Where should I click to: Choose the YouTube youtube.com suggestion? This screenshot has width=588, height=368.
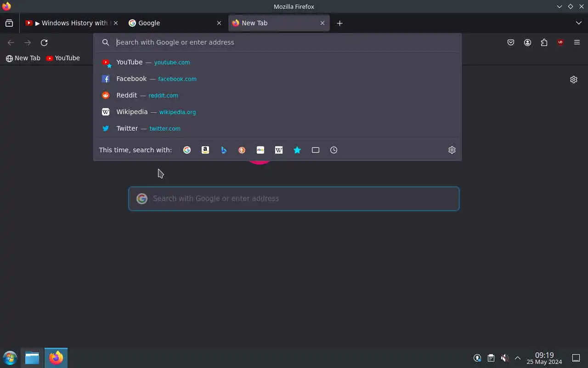tap(277, 62)
